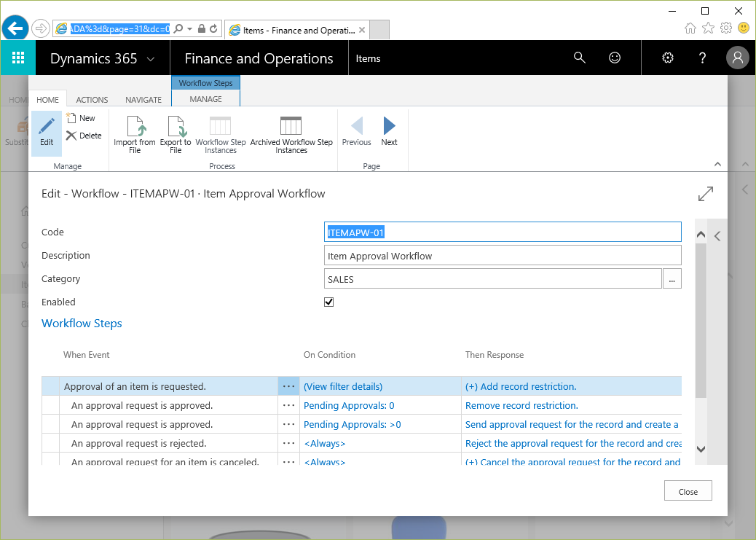This screenshot has width=756, height=540.
Task: Close the Items browser tab
Action: [362, 30]
